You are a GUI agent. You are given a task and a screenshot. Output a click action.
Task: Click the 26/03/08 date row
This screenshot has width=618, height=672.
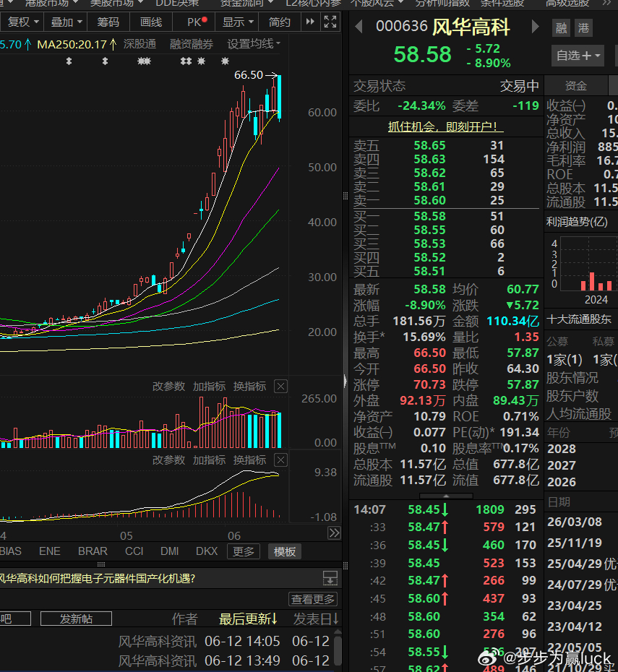coord(582,522)
